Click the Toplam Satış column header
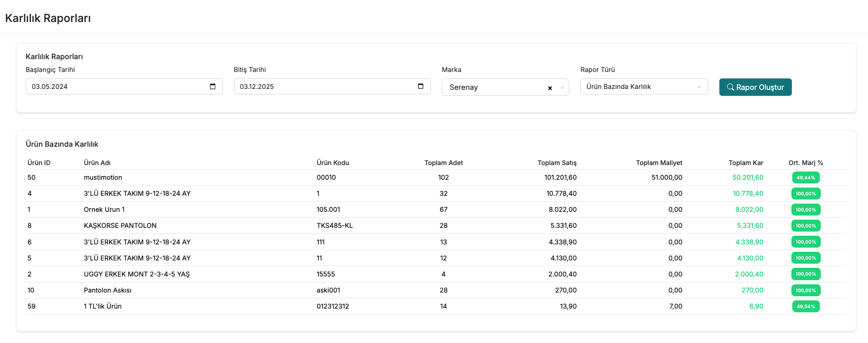This screenshot has height=343, width=868. (x=556, y=163)
